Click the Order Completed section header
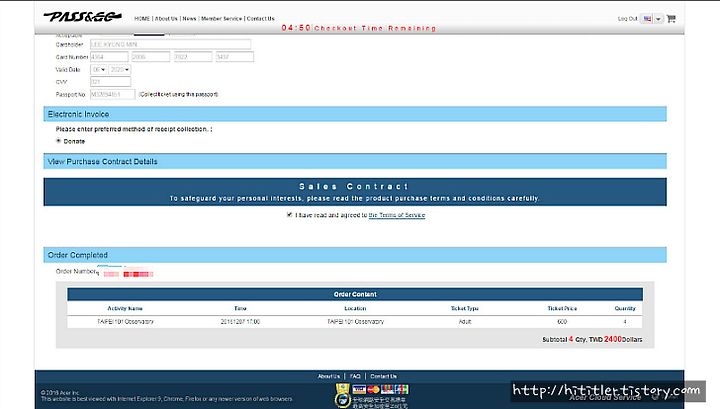Viewport: 720px width, 409px height. (x=355, y=255)
